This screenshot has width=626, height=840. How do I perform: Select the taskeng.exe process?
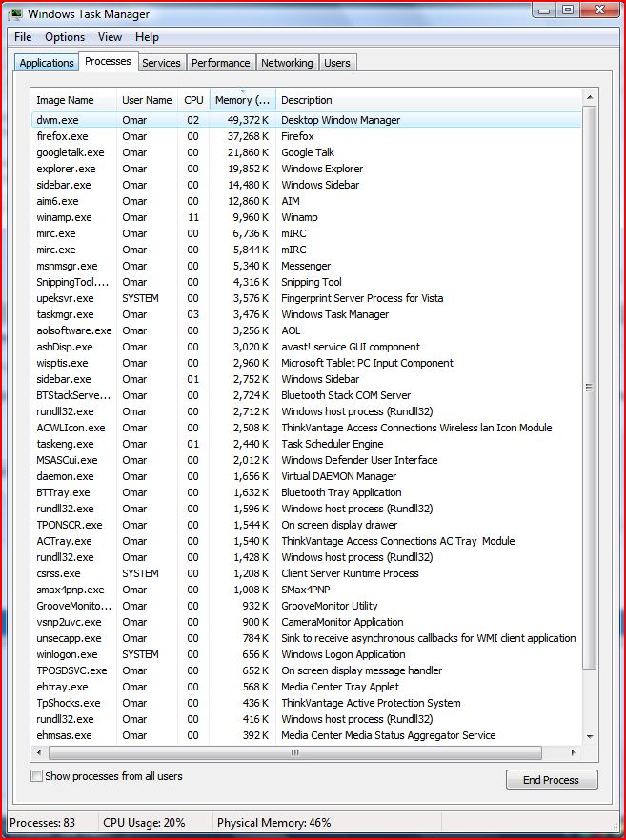coord(306,444)
